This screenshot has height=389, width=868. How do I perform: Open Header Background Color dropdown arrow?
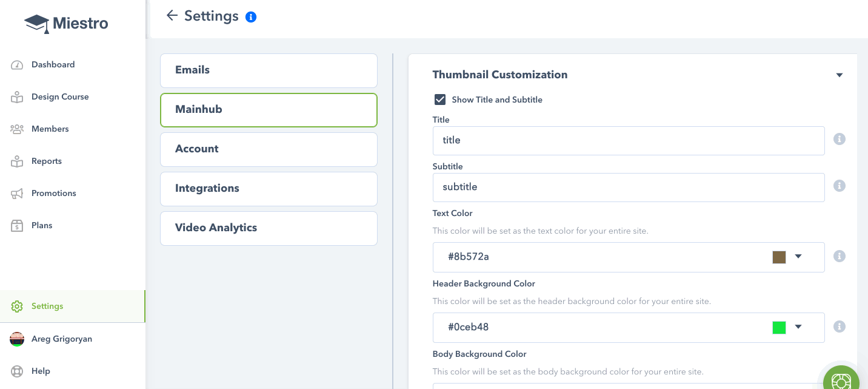798,327
